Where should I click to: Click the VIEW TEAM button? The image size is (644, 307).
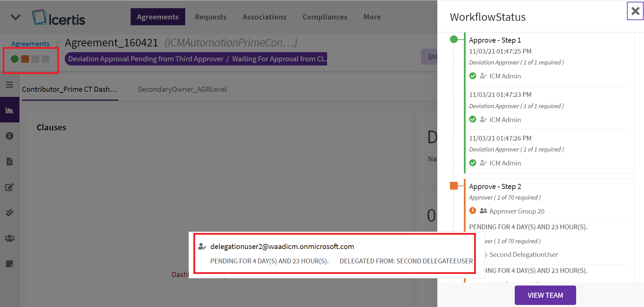(545, 295)
